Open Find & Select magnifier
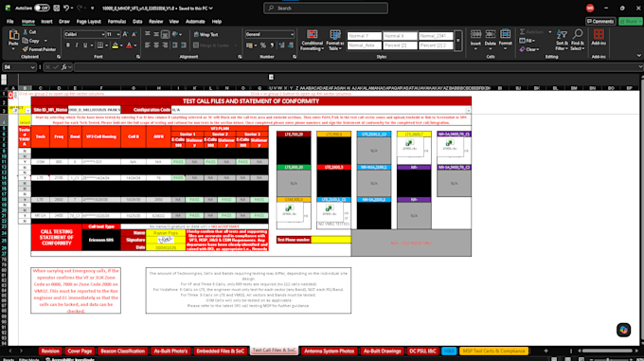This screenshot has width=644, height=361. click(577, 40)
